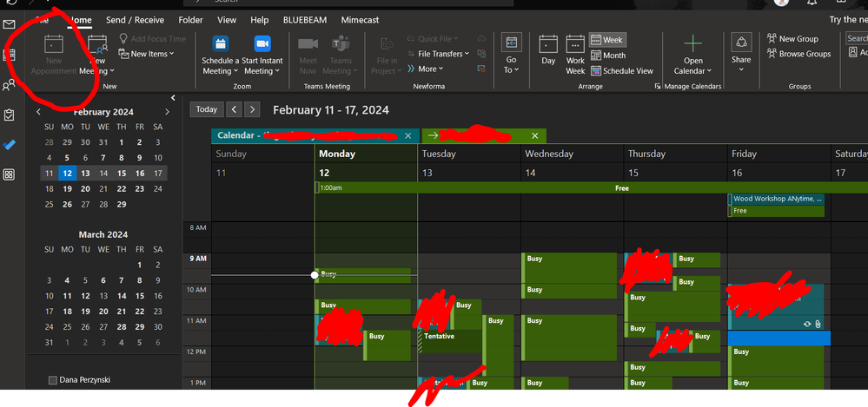Switch calendar to Work Week view

[x=575, y=55]
